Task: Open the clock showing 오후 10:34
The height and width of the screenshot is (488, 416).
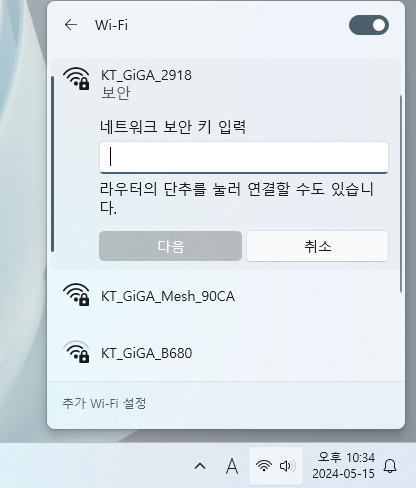Action: coord(344,465)
